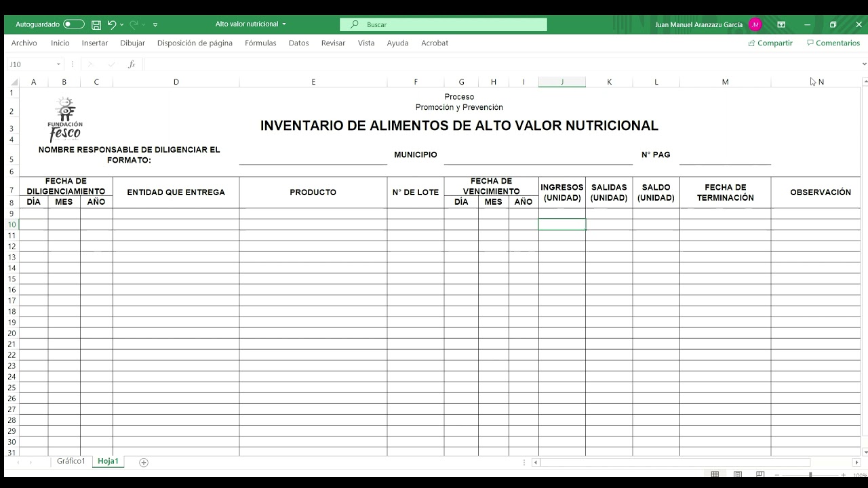Open the Fórmulas ribbon tab
Screen dimensions: 868x488
point(260,43)
